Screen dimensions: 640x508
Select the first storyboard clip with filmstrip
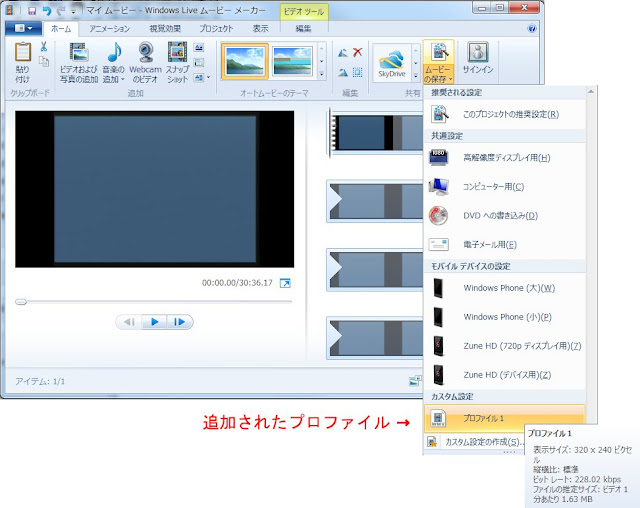pyautogui.click(x=376, y=133)
